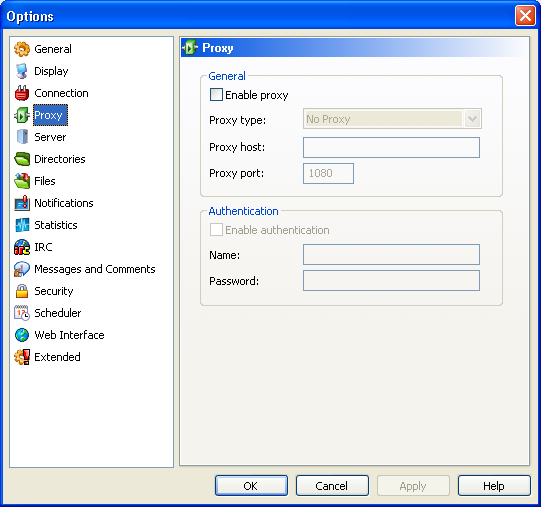Click the General gear icon
Viewport: 541px width, 507px height.
pos(22,49)
